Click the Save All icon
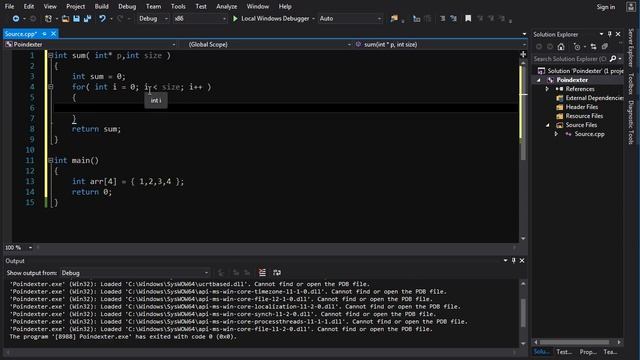 pyautogui.click(x=87, y=19)
